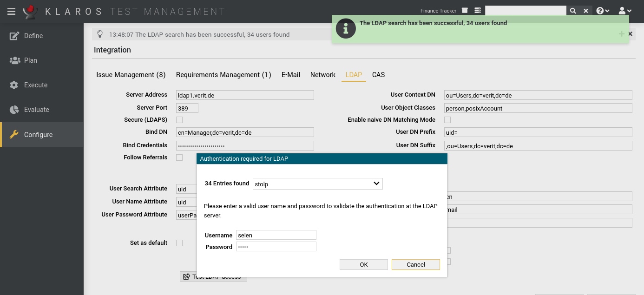
Task: Open the hamburger navigation menu
Action: coord(12,11)
